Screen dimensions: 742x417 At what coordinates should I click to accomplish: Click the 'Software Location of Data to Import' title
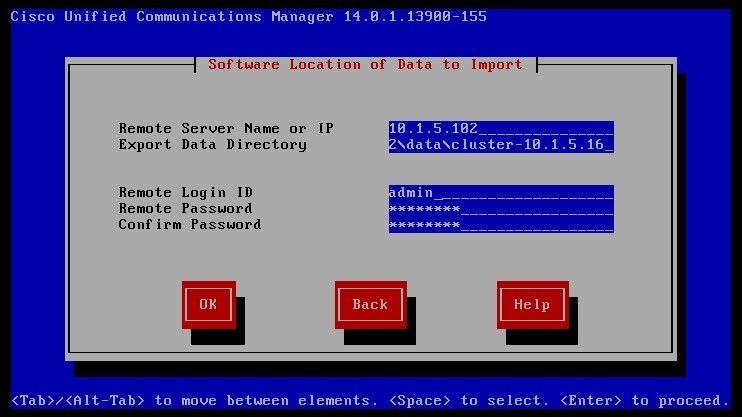click(366, 64)
